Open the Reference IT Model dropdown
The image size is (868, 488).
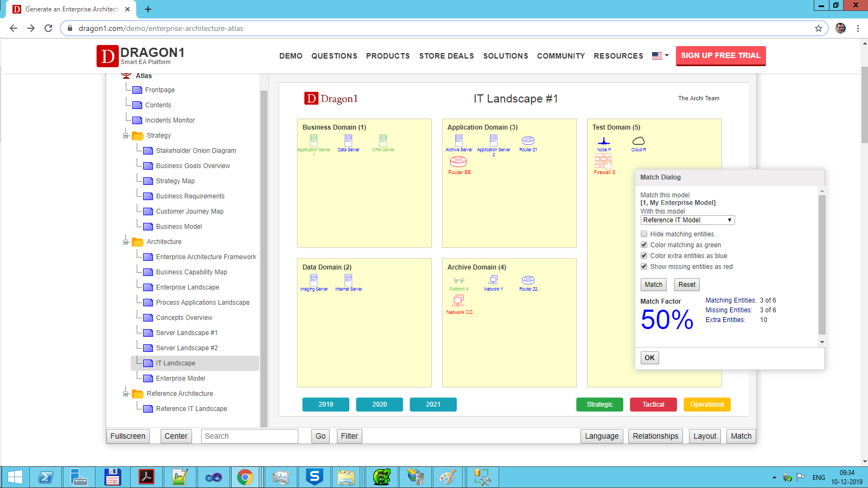[x=687, y=220]
